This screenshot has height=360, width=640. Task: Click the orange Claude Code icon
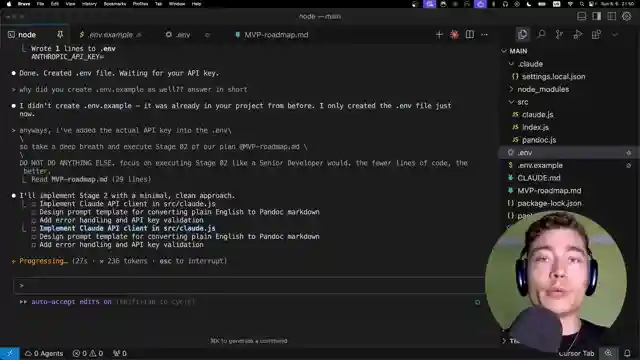coord(454,35)
